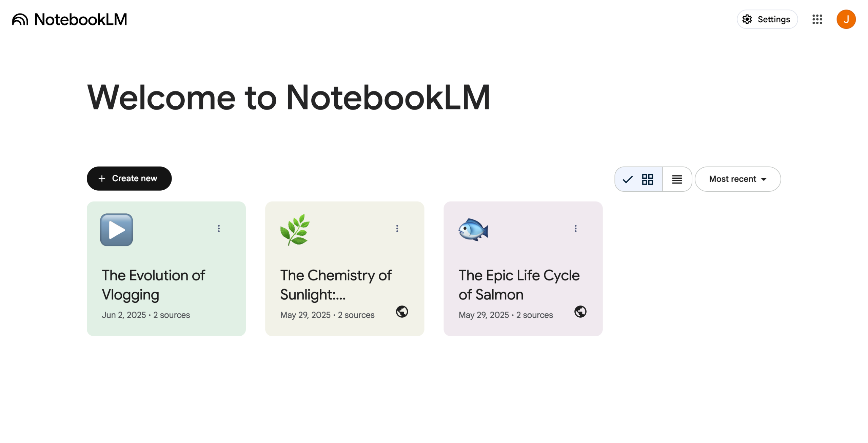Click the herb emoji on Chemistry notebook
868x443 pixels.
point(295,230)
